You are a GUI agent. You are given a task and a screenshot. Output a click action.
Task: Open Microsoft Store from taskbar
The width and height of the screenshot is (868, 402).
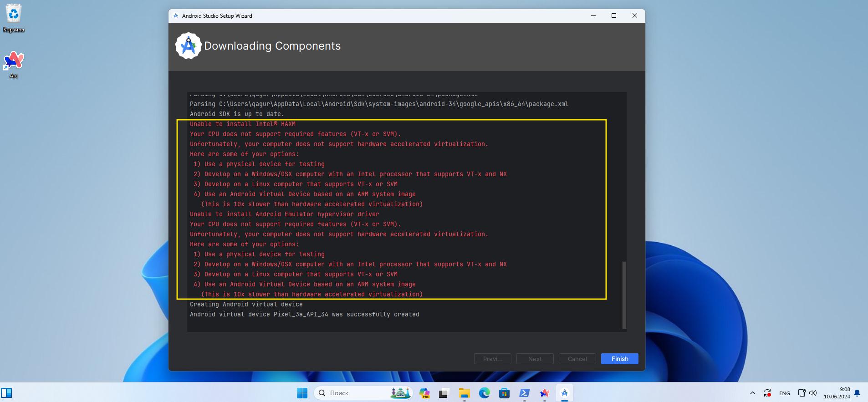point(504,393)
